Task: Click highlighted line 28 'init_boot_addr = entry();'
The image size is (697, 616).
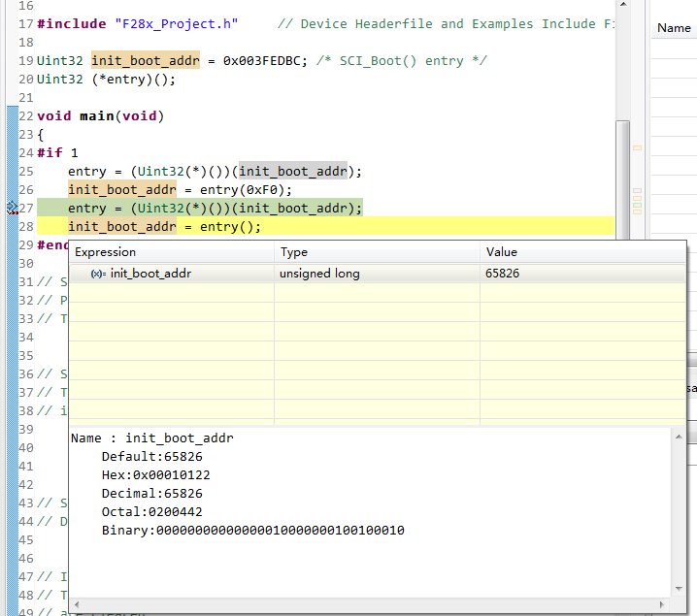Action: click(164, 227)
